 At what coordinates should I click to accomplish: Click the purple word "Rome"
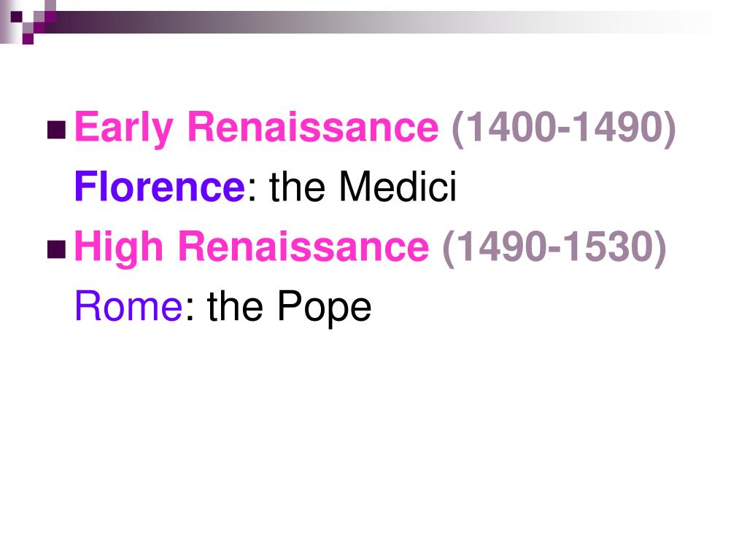128,307
